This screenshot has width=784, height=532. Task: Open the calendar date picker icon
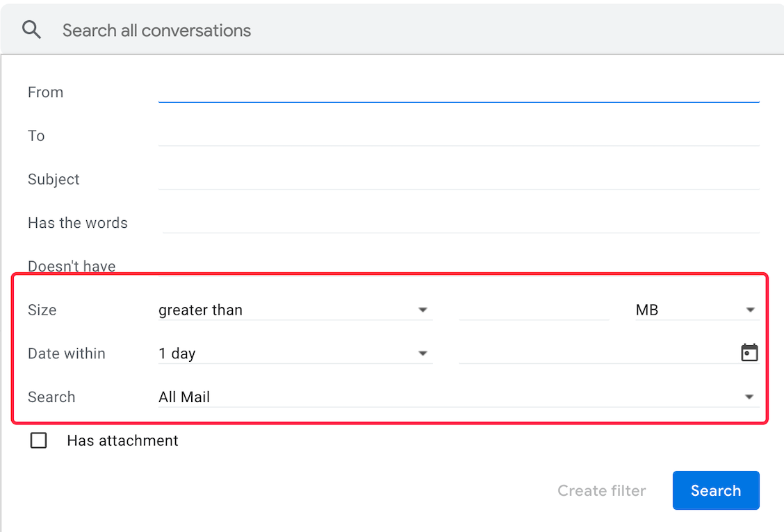click(x=749, y=353)
